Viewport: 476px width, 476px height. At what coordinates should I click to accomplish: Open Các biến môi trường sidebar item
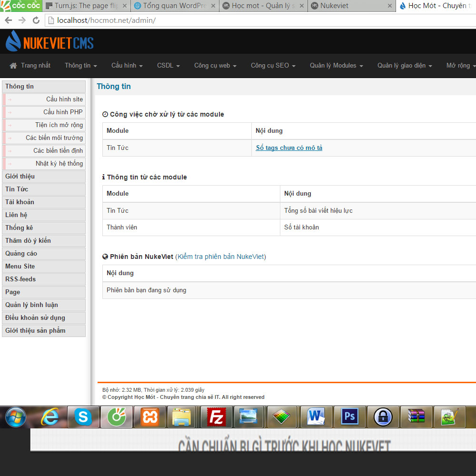pyautogui.click(x=44, y=138)
